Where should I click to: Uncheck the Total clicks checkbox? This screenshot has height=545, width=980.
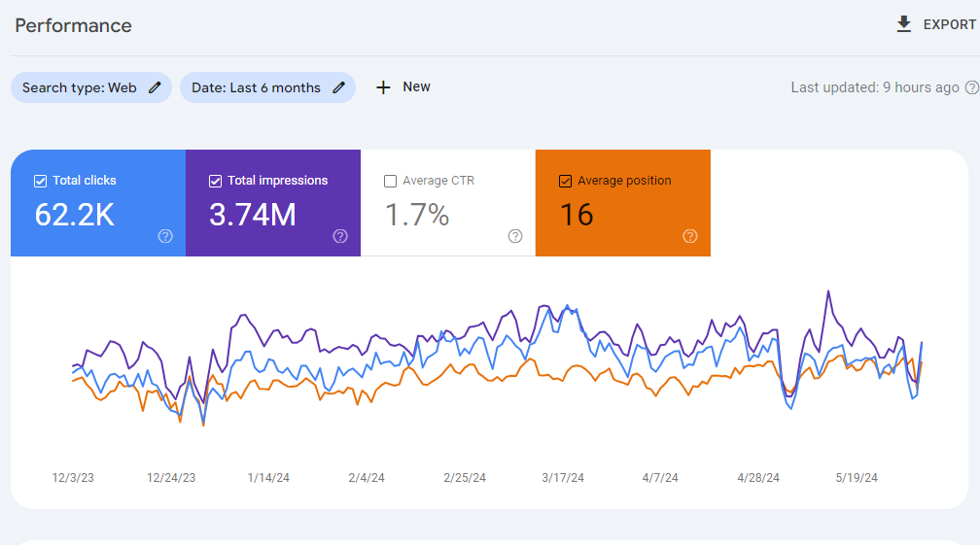coord(40,181)
